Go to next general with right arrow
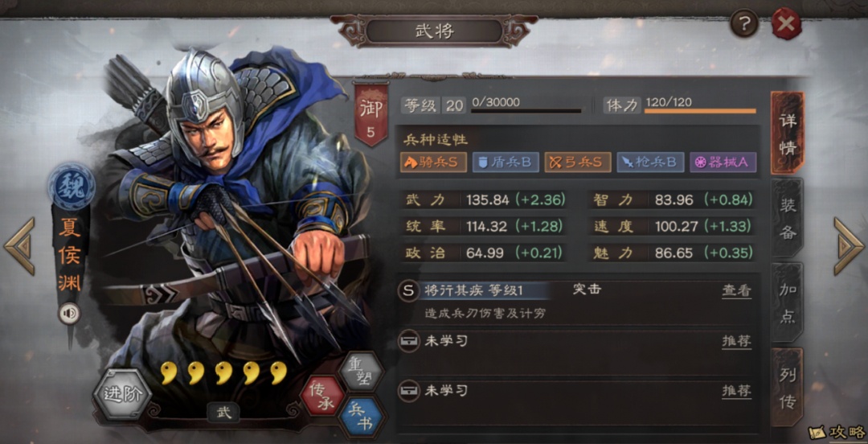Viewport: 868px width, 444px height. (849, 246)
